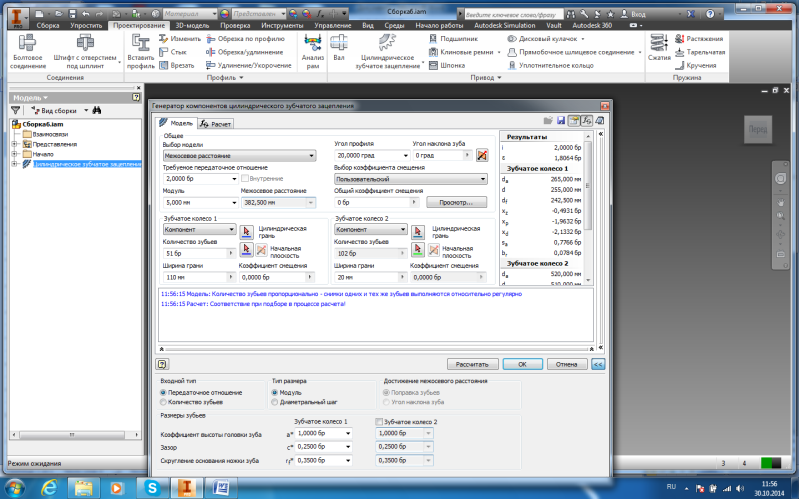This screenshot has width=799, height=499.
Task: Toggle start plane flip for gear 2
Action: point(433,249)
